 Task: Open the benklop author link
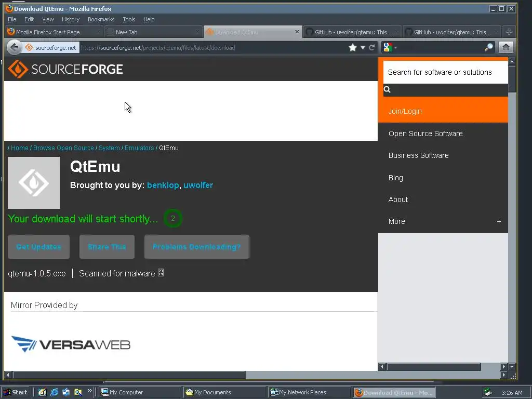click(163, 185)
